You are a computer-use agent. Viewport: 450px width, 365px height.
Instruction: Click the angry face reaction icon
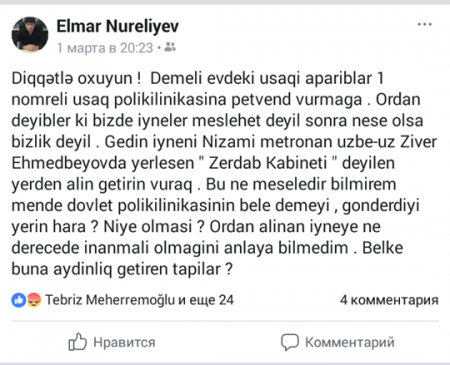click(34, 300)
